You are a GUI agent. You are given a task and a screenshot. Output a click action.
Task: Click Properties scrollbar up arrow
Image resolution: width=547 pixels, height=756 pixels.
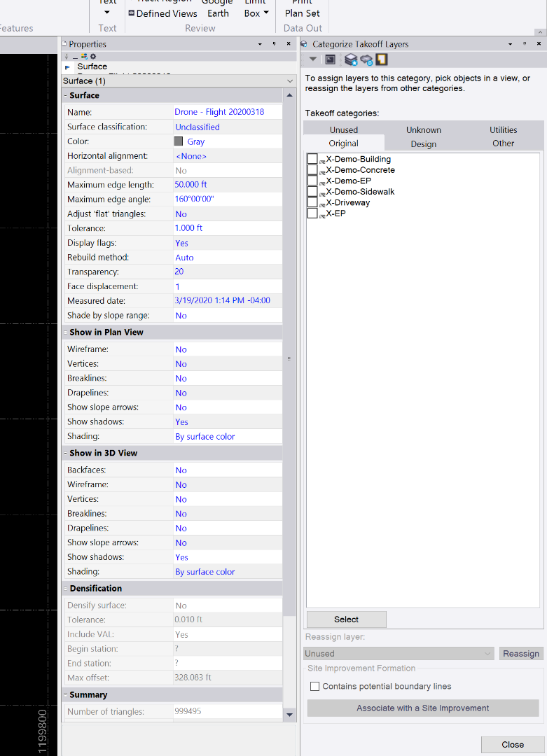(x=289, y=95)
